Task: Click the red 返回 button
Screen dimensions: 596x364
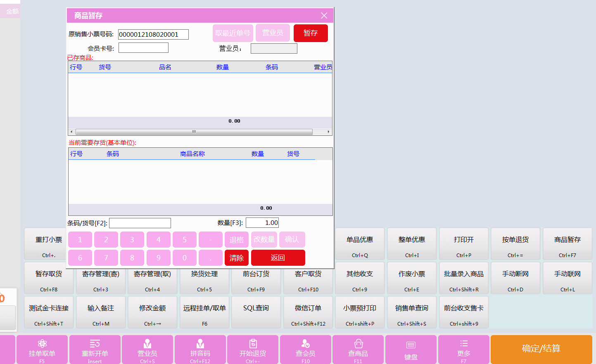Action: pos(278,258)
